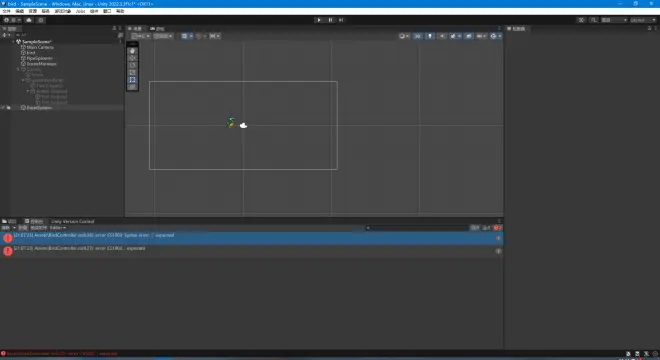Viewport: 660px width, 360px height.
Task: Start Play mode with the Play button
Action: point(319,20)
